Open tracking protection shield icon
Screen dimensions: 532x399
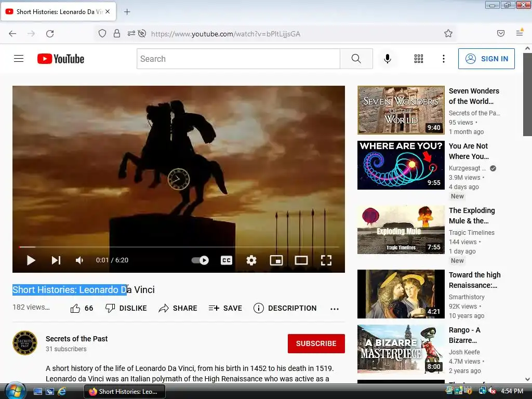pos(102,34)
